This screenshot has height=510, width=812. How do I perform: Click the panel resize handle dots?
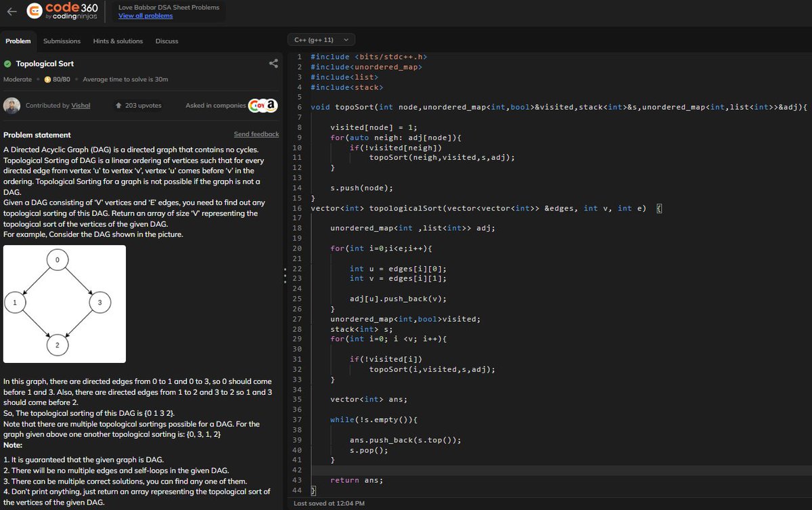(x=284, y=276)
